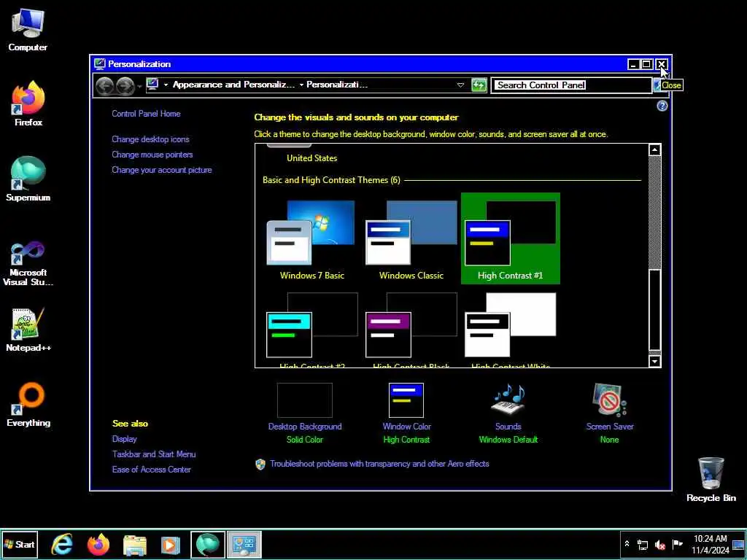Image resolution: width=747 pixels, height=560 pixels.
Task: Open Change mouse pointers link
Action: (152, 155)
